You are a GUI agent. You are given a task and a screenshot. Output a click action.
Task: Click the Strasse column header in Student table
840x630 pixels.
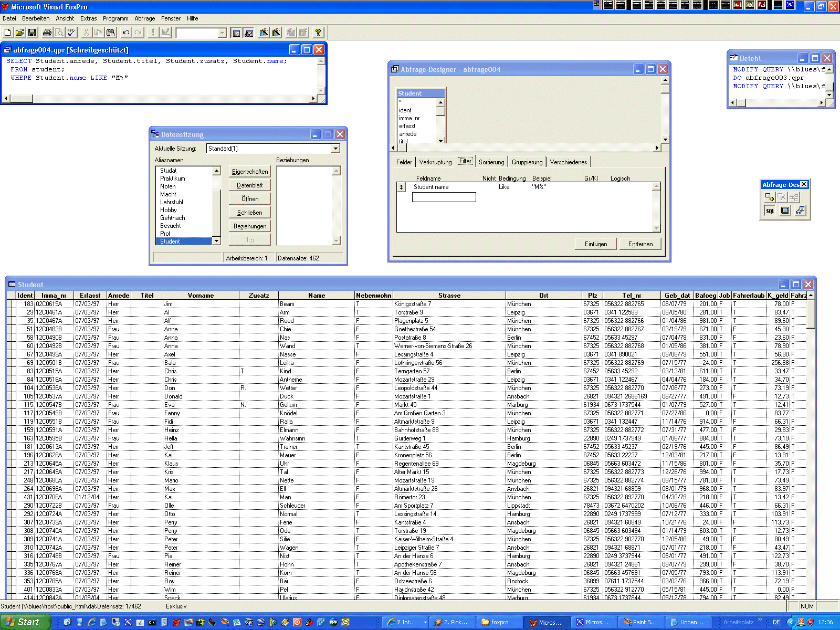tap(449, 296)
